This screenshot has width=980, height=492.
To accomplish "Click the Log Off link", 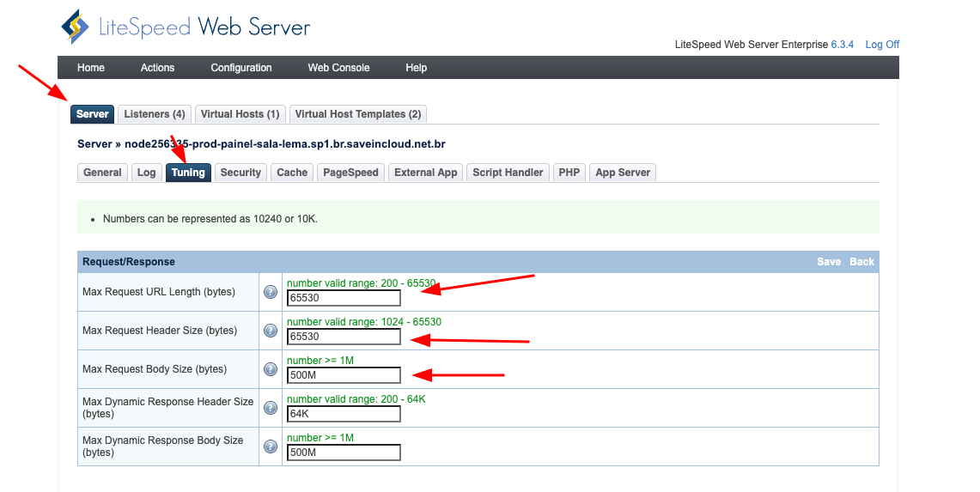I will [882, 45].
